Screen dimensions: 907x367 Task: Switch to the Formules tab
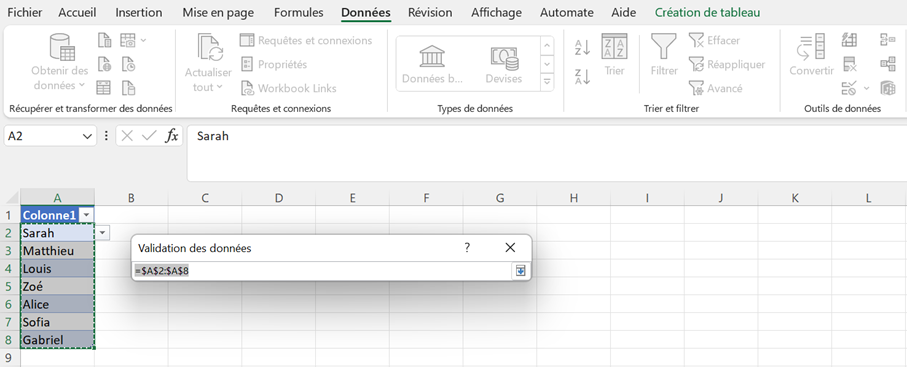coord(298,12)
